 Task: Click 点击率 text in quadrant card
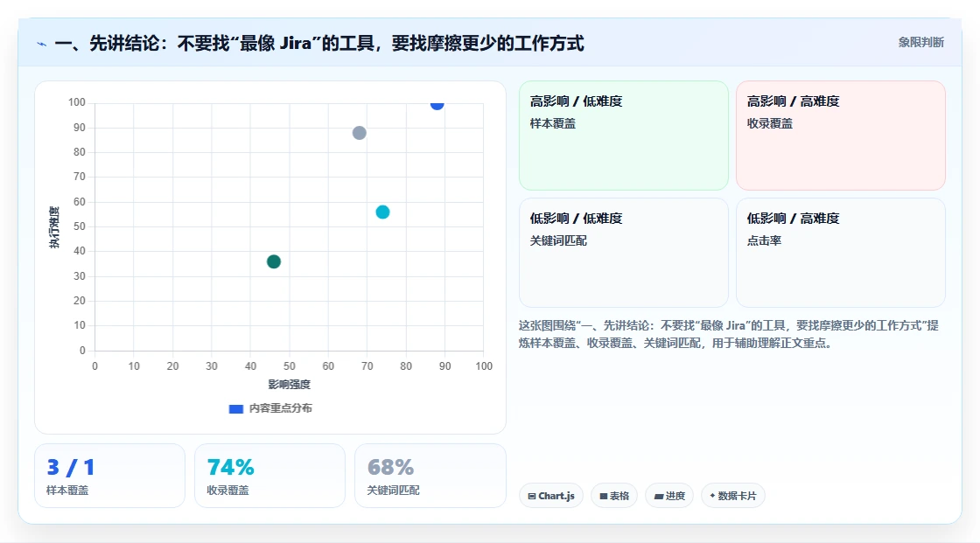[764, 240]
